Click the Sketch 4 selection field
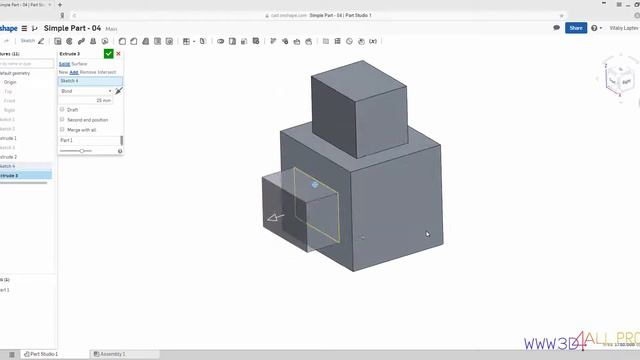The width and height of the screenshot is (640, 360). pos(90,81)
